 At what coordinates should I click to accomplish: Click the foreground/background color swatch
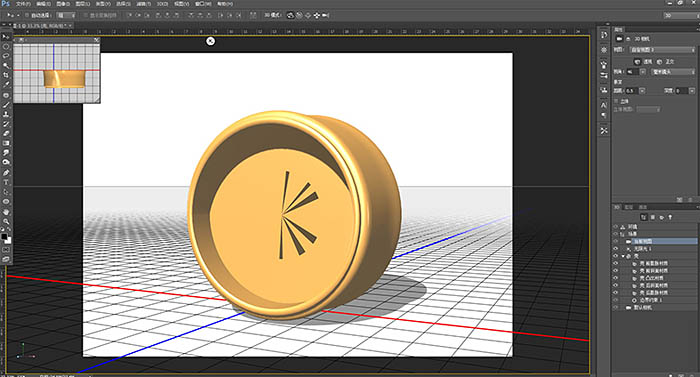(6, 238)
